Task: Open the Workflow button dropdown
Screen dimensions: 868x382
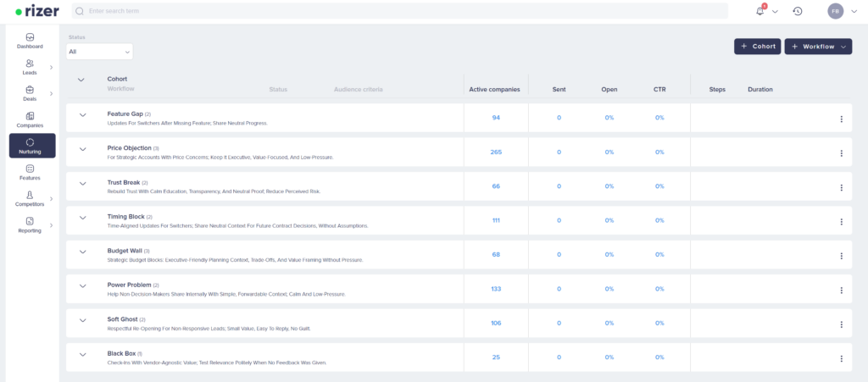Action: pyautogui.click(x=818, y=47)
